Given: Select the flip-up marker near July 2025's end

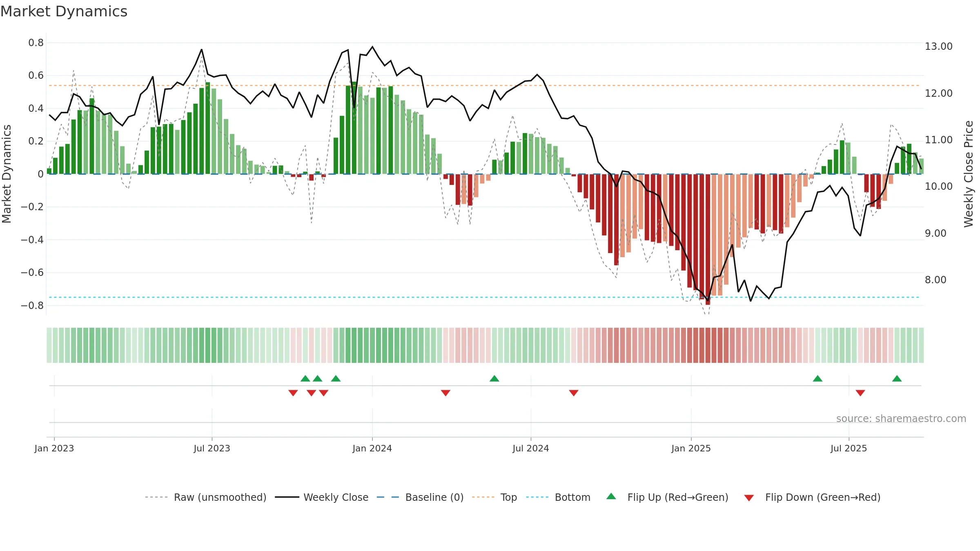Looking at the screenshot, I should (897, 378).
